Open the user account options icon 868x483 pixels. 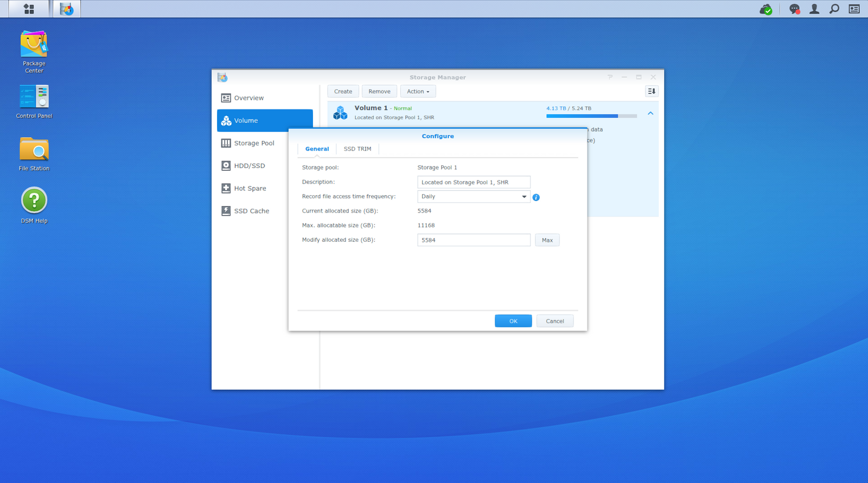click(x=814, y=9)
